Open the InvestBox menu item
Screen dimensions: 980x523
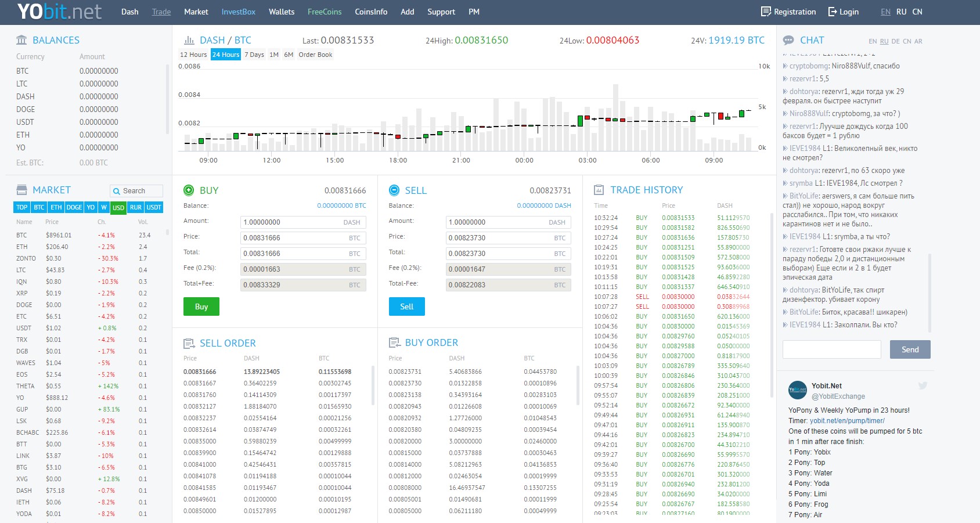[239, 12]
